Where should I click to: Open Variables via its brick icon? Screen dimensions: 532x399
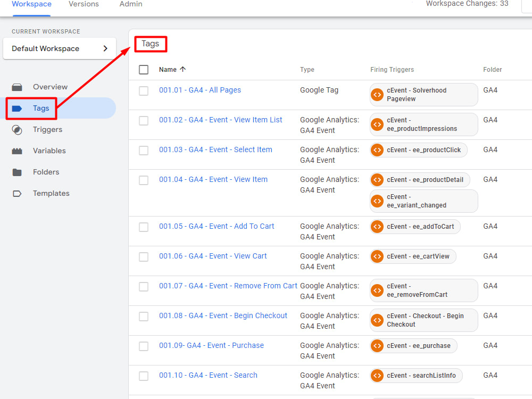(x=17, y=151)
